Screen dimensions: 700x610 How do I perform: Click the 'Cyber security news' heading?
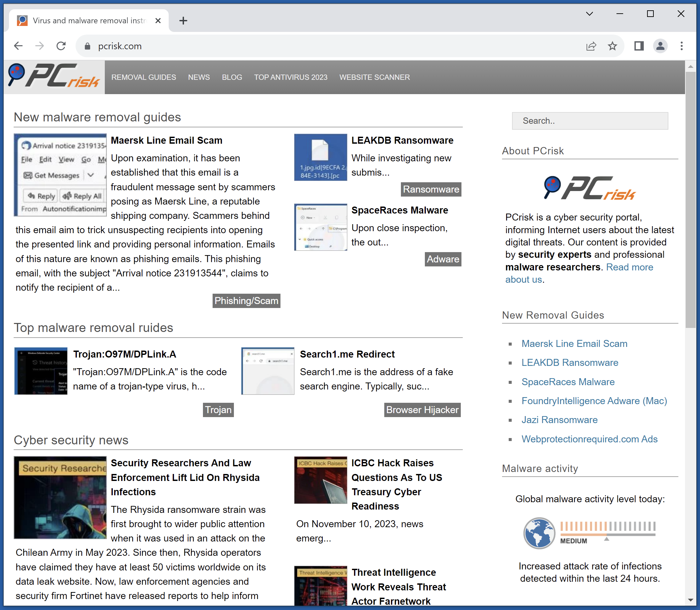click(71, 440)
